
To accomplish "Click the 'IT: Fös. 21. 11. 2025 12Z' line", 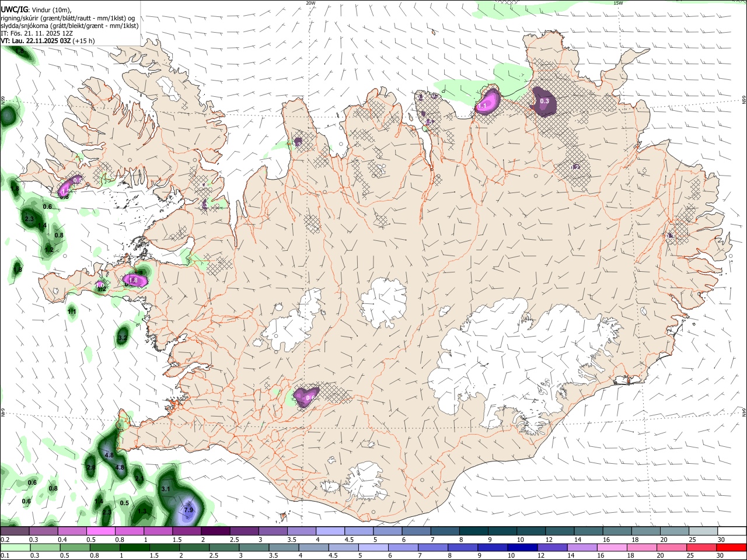I will click(x=37, y=33).
